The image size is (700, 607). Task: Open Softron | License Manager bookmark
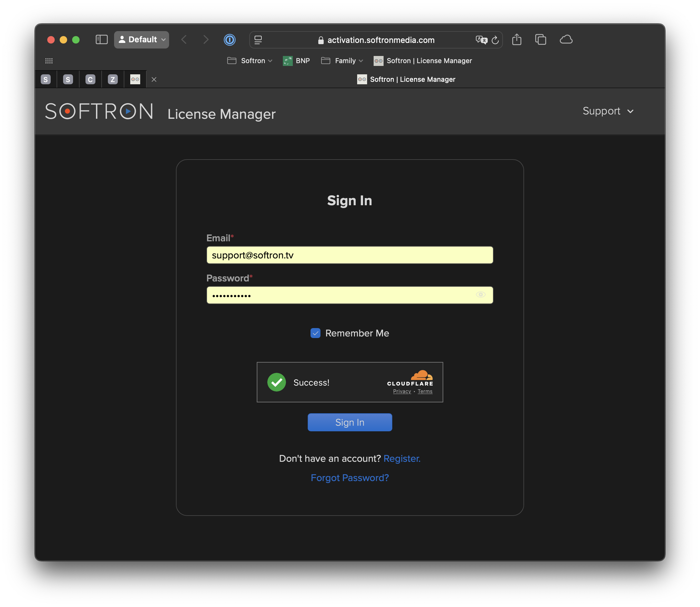pos(422,61)
